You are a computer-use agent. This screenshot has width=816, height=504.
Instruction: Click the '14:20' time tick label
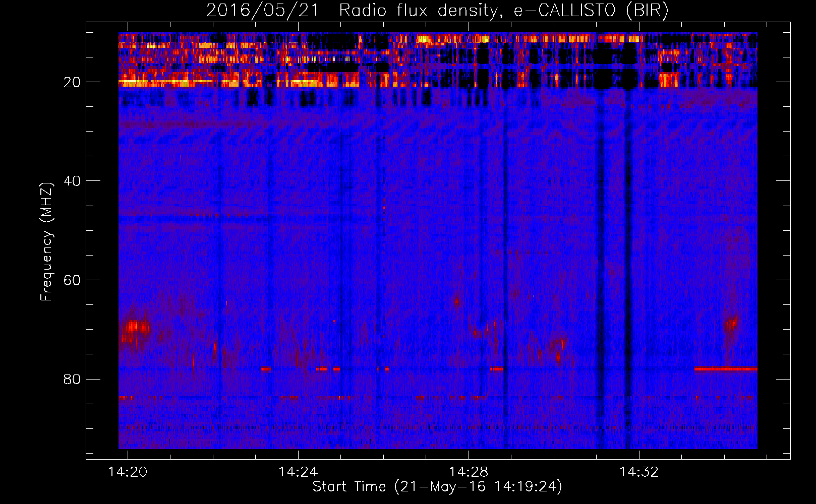[x=128, y=472]
